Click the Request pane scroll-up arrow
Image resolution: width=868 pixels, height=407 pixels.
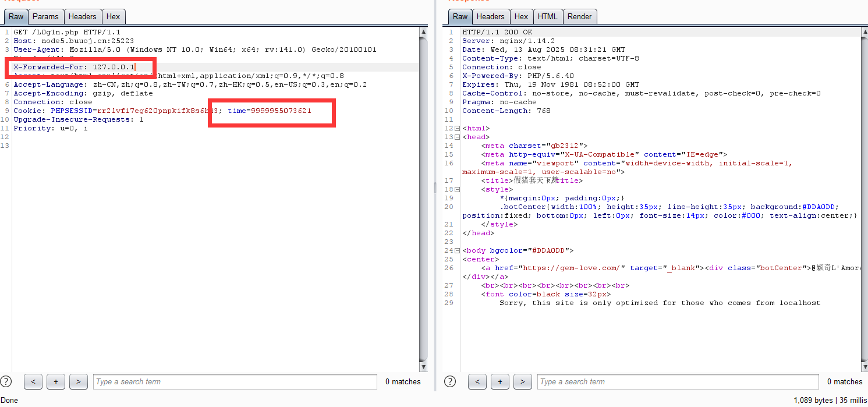click(424, 32)
